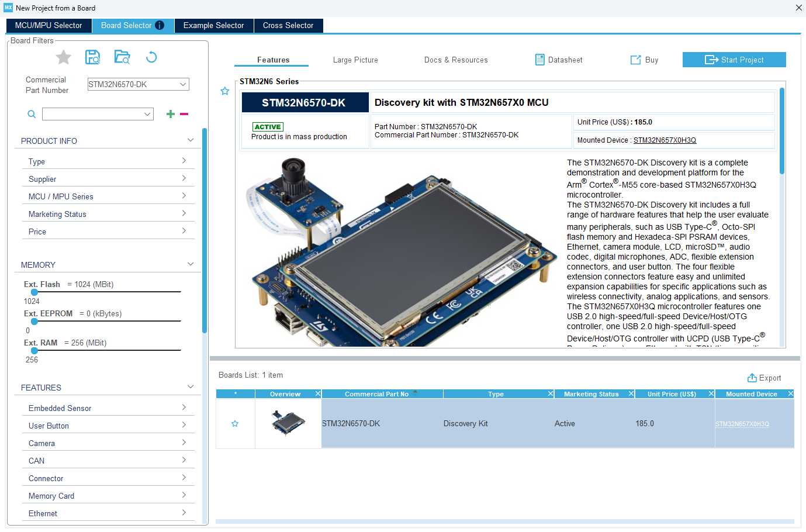Click the pink minus remove filter icon
Image resolution: width=806 pixels, height=532 pixels.
(184, 114)
